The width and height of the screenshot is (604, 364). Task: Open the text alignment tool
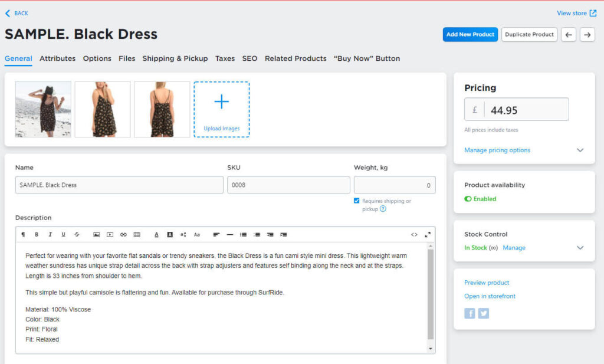[216, 235]
